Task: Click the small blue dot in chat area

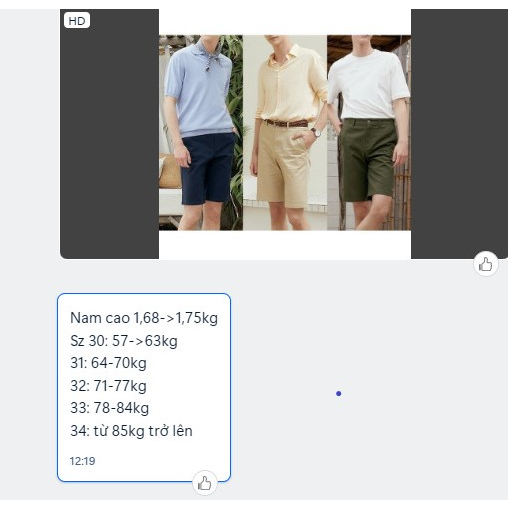Action: pyautogui.click(x=339, y=394)
